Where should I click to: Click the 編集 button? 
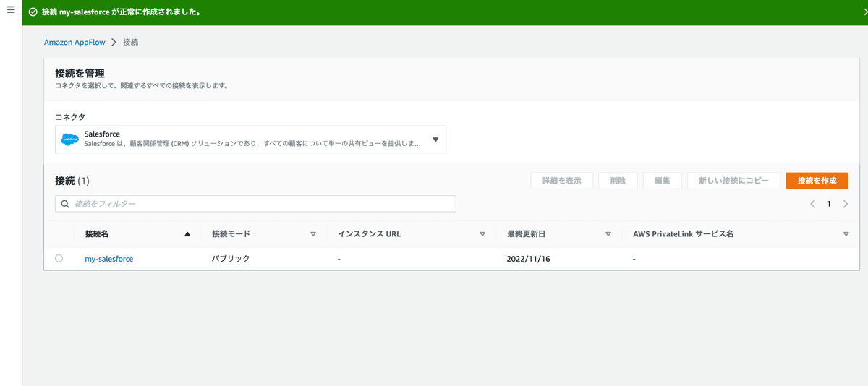coord(663,181)
